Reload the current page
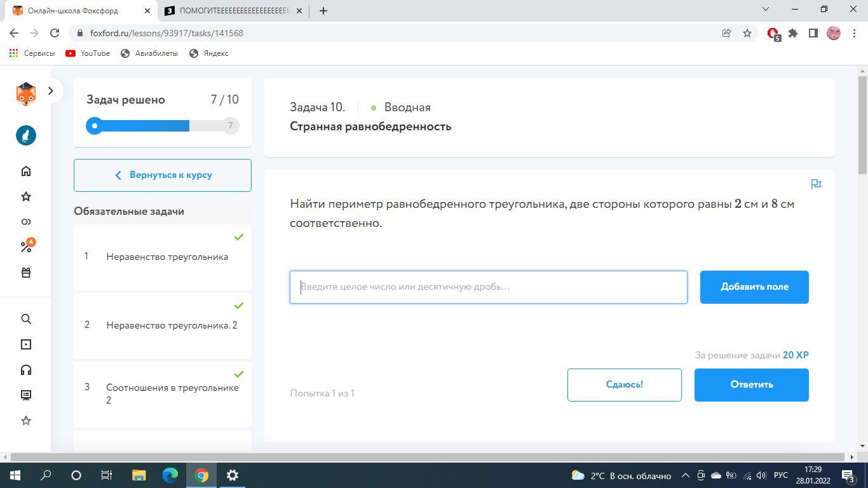This screenshot has height=488, width=868. click(55, 33)
